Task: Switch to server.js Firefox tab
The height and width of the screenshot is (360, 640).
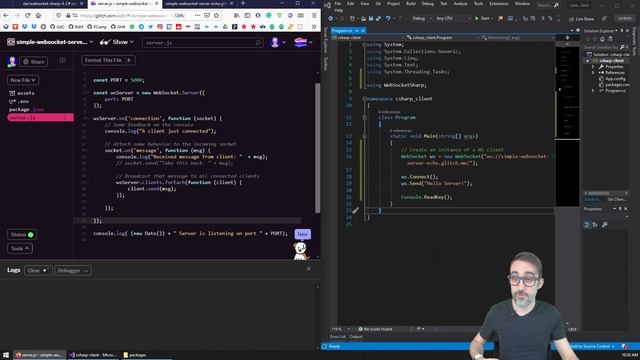Action: tap(124, 3)
